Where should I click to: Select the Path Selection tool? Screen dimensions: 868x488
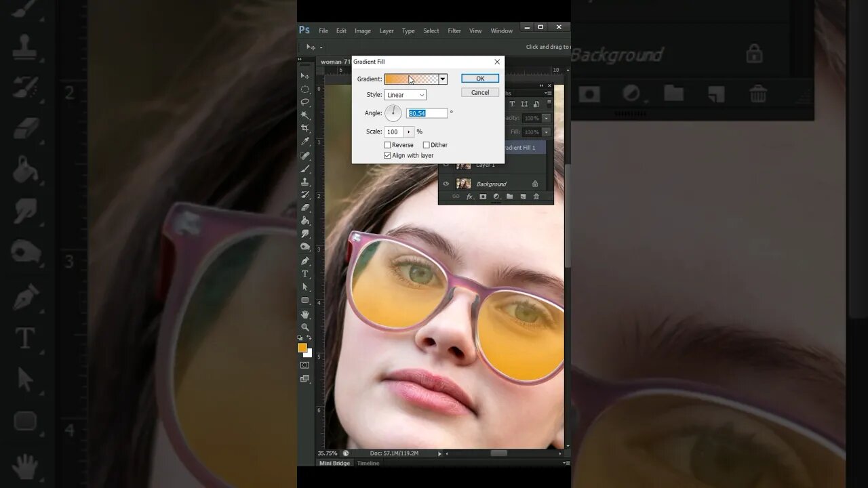(x=305, y=287)
